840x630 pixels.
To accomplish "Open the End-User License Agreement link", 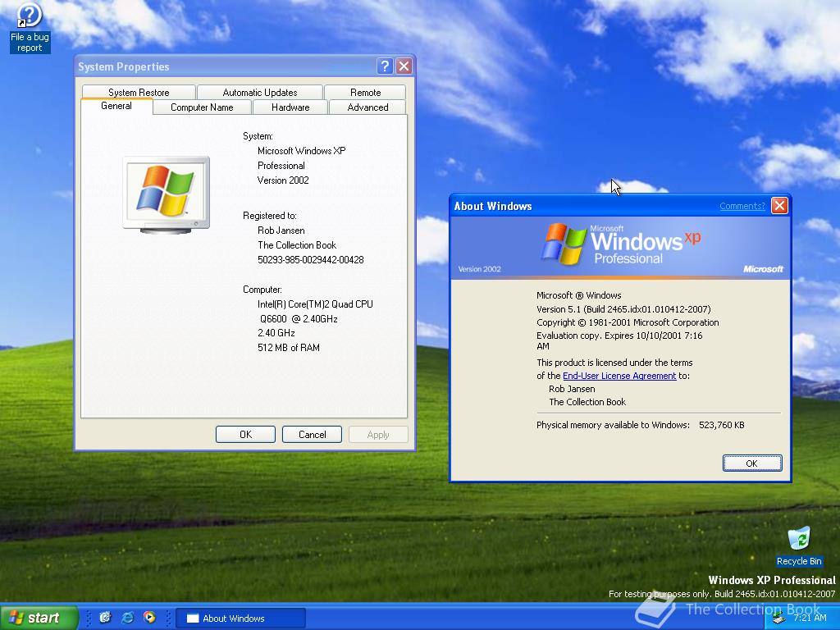I will tap(619, 376).
